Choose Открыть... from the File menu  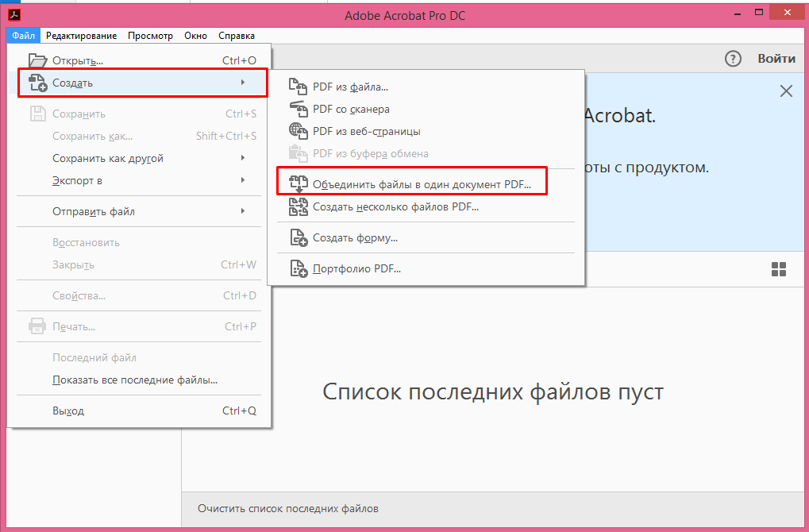tap(139, 60)
